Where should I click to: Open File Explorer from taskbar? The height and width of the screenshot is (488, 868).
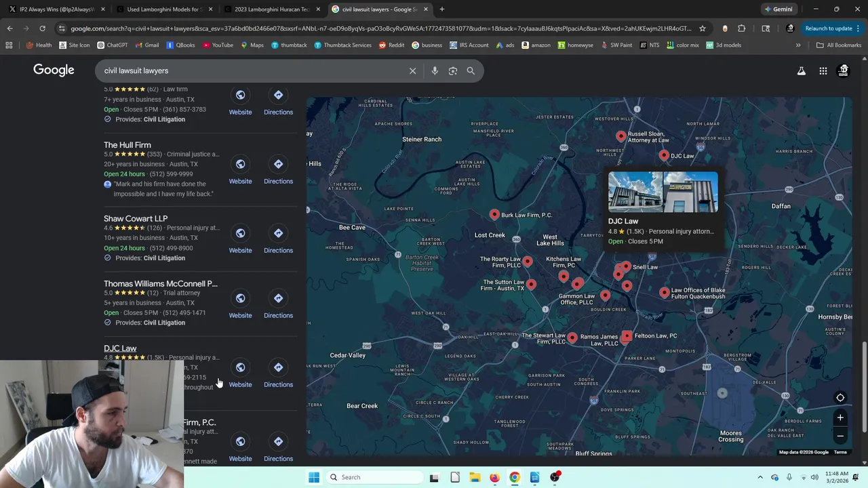click(x=475, y=477)
